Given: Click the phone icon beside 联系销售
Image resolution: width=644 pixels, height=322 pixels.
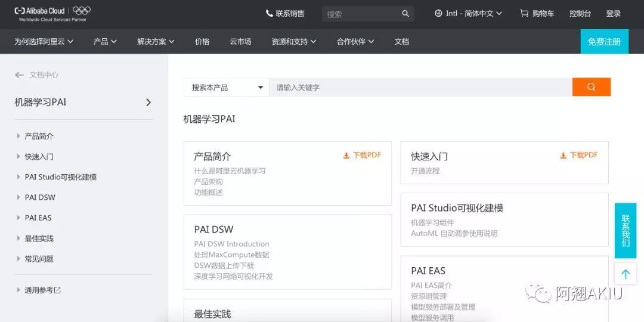Looking at the screenshot, I should point(270,14).
